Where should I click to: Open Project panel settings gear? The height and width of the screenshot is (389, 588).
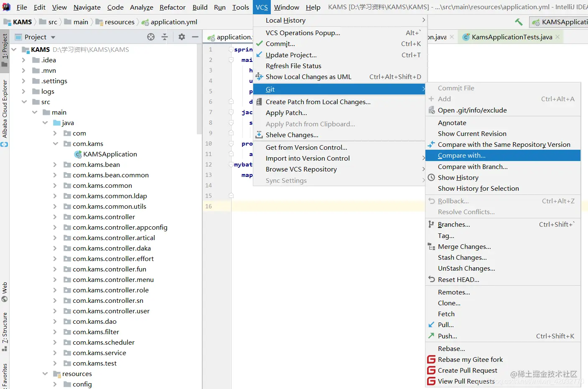[181, 37]
